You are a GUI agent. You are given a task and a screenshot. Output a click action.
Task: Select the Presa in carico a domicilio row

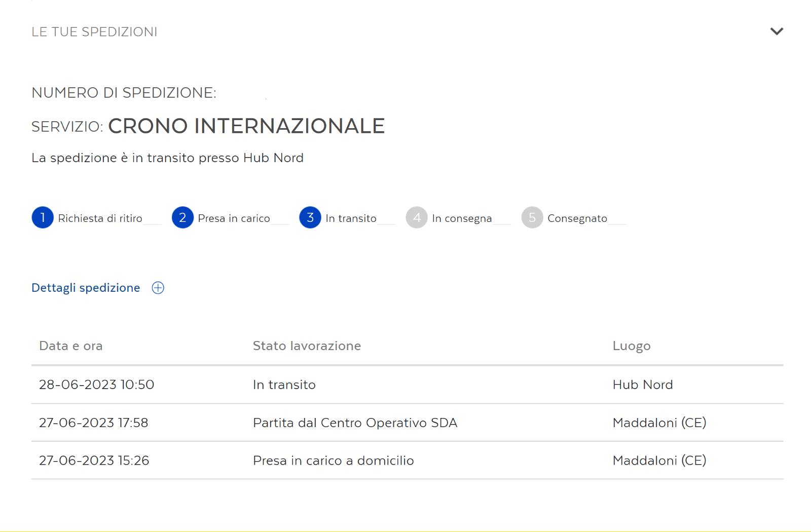[x=408, y=461]
